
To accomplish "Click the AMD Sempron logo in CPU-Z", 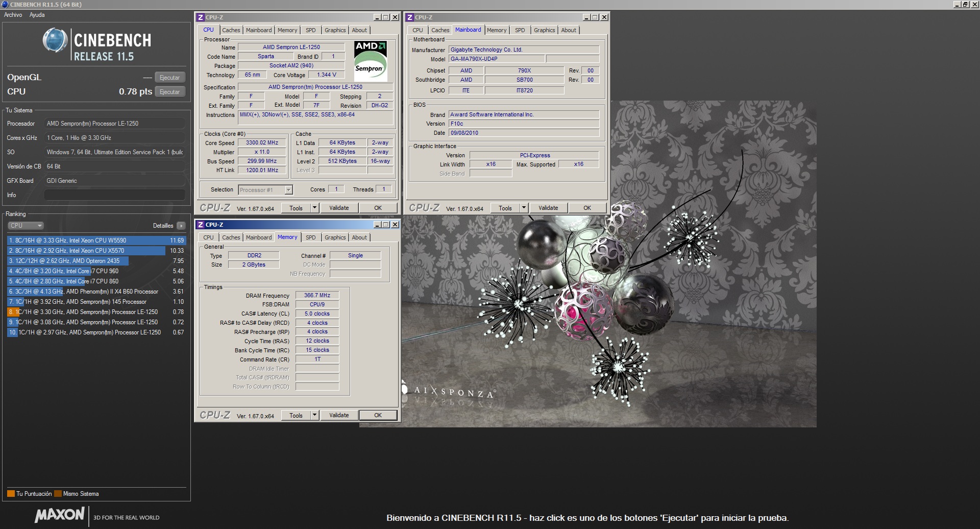I will pos(371,61).
